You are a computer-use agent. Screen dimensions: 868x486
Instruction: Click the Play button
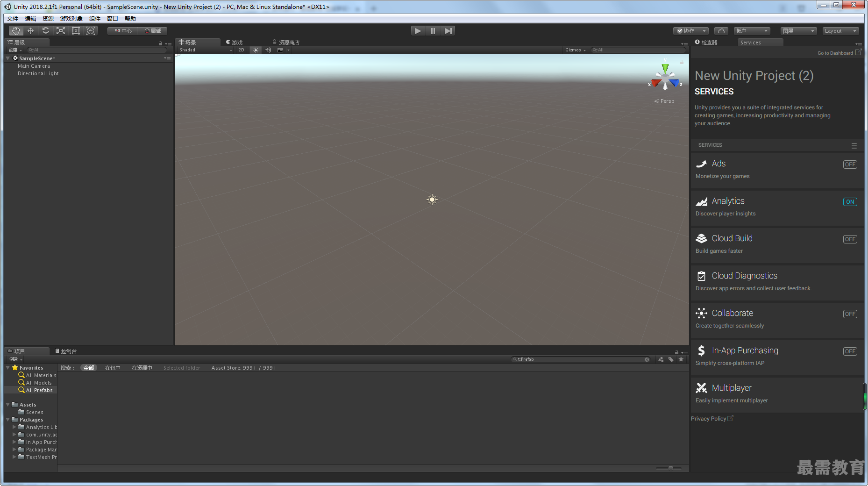pyautogui.click(x=418, y=31)
